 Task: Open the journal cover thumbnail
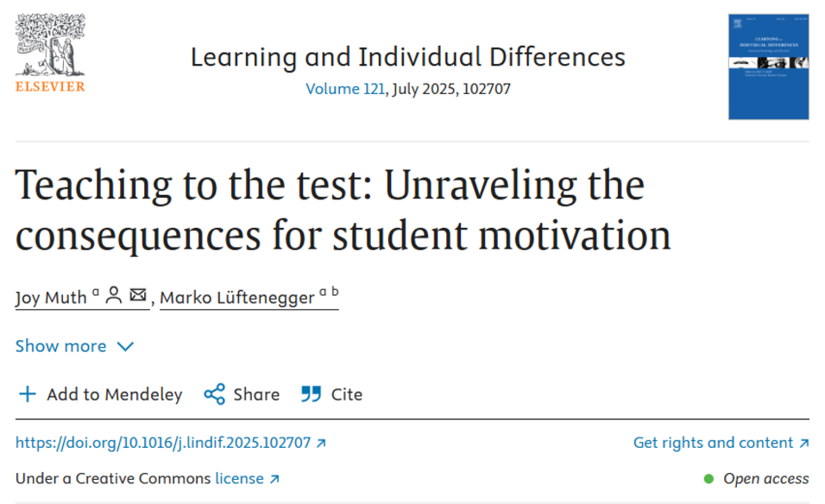tap(768, 66)
